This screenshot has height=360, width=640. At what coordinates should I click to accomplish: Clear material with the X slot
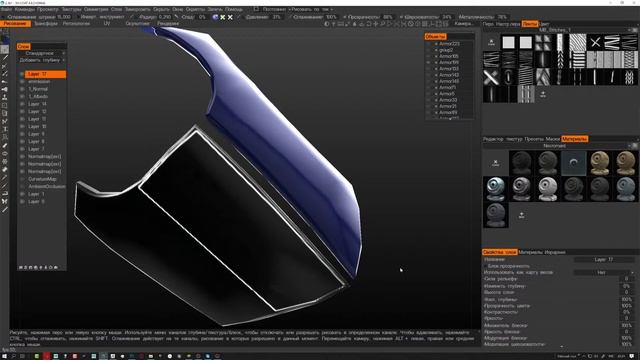pyautogui.click(x=496, y=163)
